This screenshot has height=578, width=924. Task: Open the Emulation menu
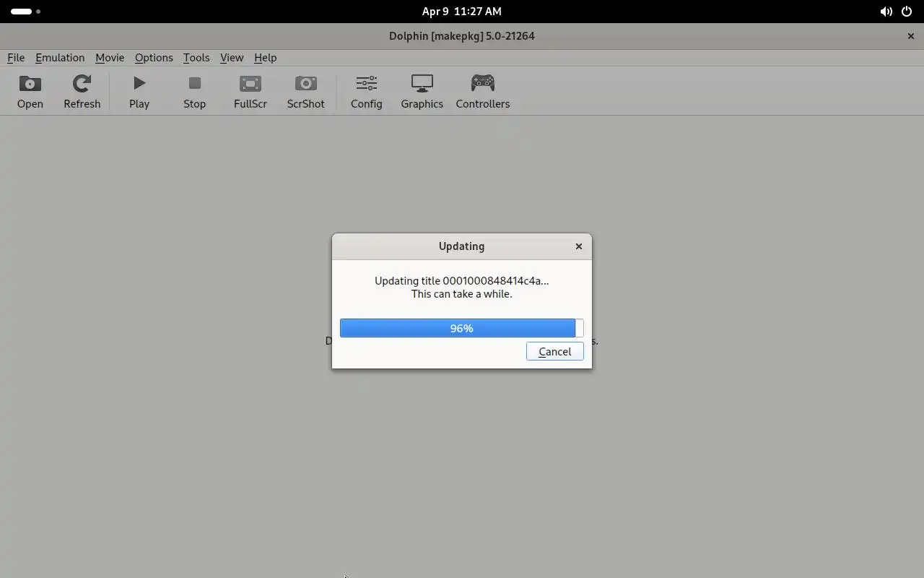[x=60, y=58]
